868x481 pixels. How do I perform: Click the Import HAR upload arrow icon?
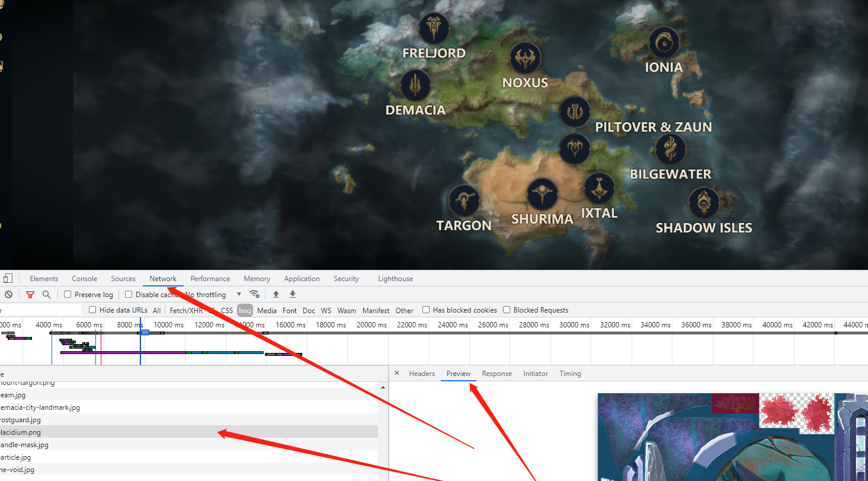[x=276, y=294]
